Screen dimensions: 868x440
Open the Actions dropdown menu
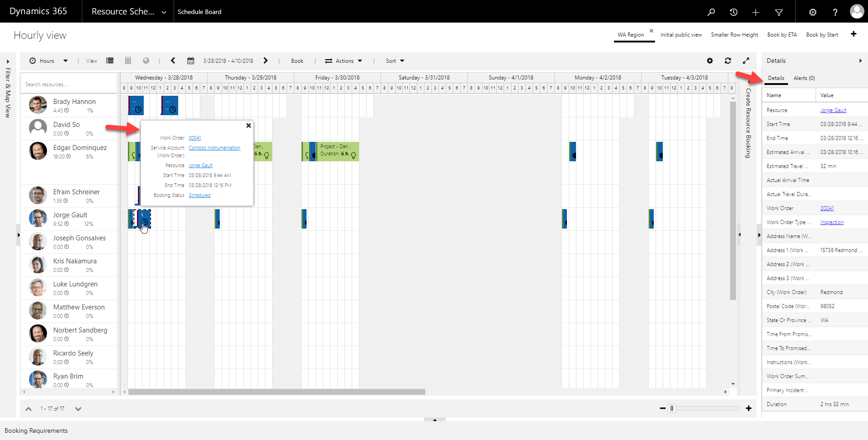tap(344, 61)
